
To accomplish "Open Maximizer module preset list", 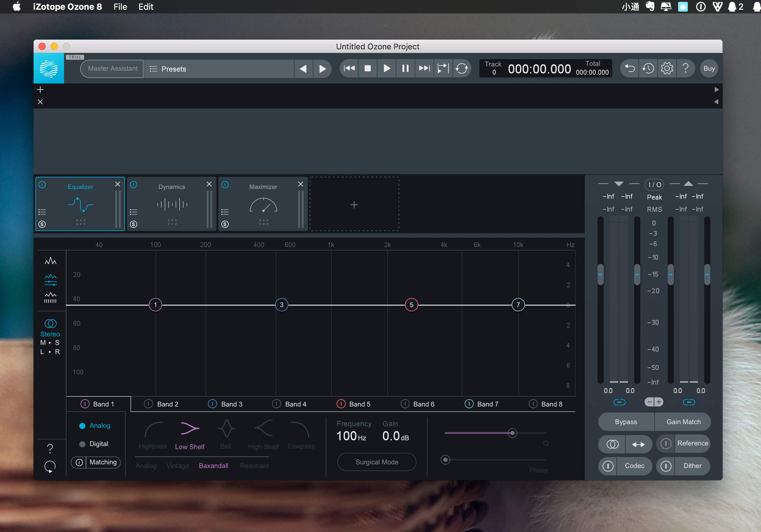I will 225,212.
